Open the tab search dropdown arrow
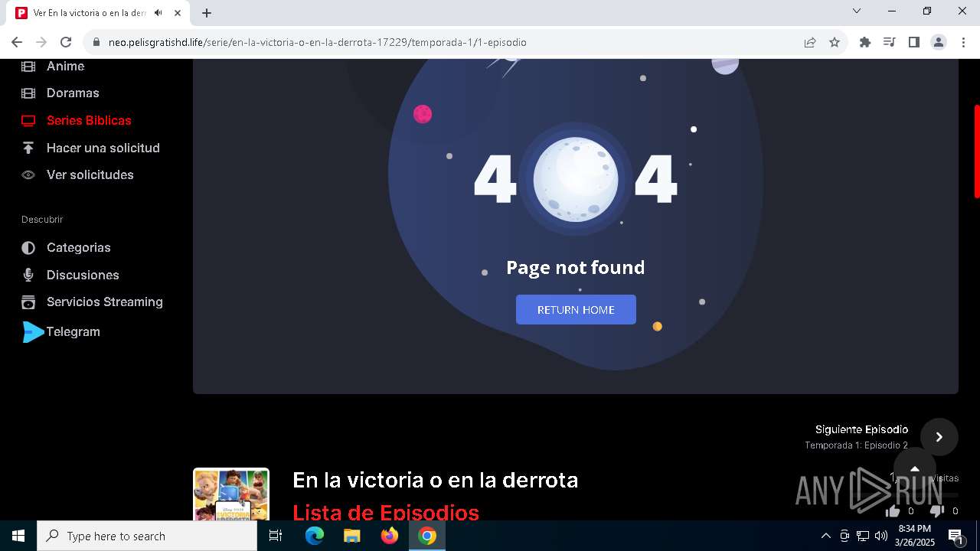 857,11
